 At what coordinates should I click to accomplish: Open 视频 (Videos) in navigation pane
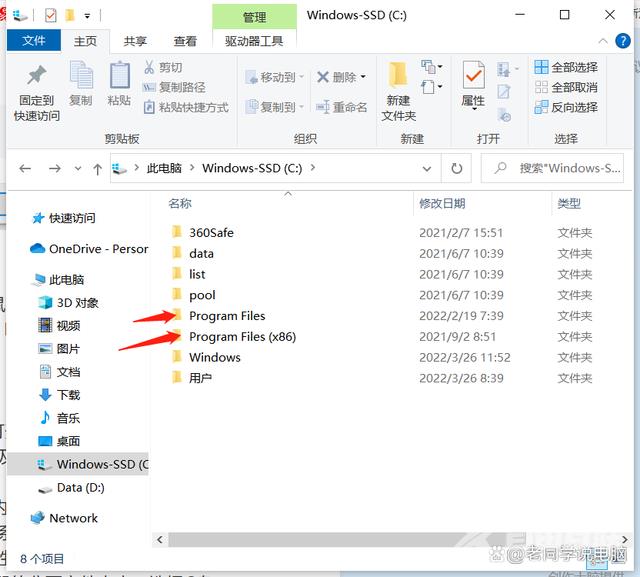(x=59, y=326)
